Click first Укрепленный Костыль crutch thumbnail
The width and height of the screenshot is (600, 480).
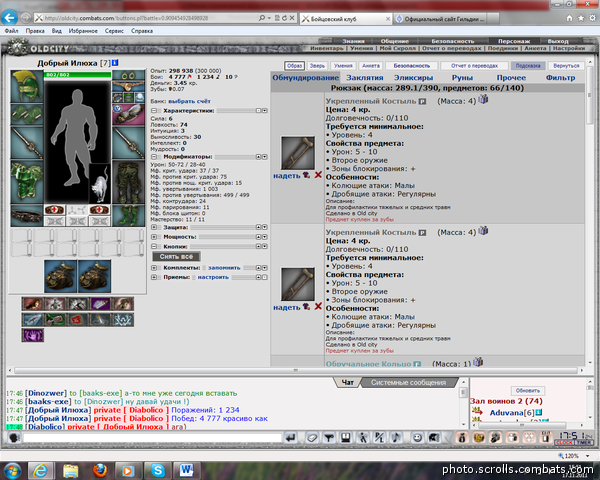point(298,153)
